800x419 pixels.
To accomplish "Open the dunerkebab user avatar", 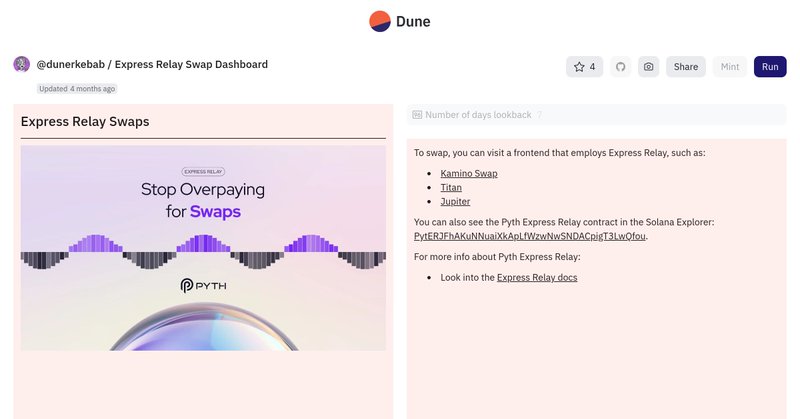I will [x=21, y=64].
